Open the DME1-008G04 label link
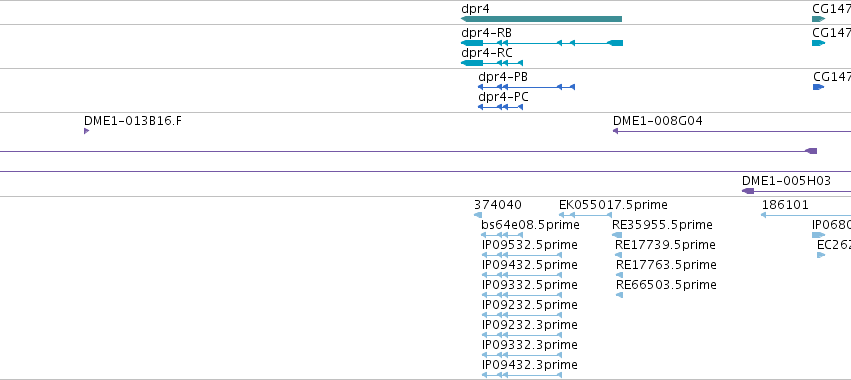 [657, 121]
